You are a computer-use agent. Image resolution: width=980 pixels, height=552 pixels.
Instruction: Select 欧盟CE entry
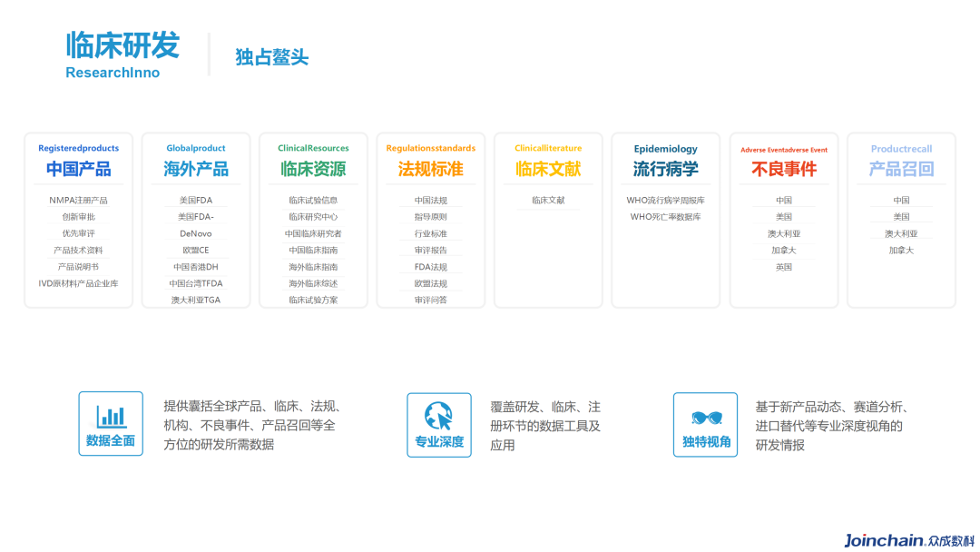pos(196,250)
